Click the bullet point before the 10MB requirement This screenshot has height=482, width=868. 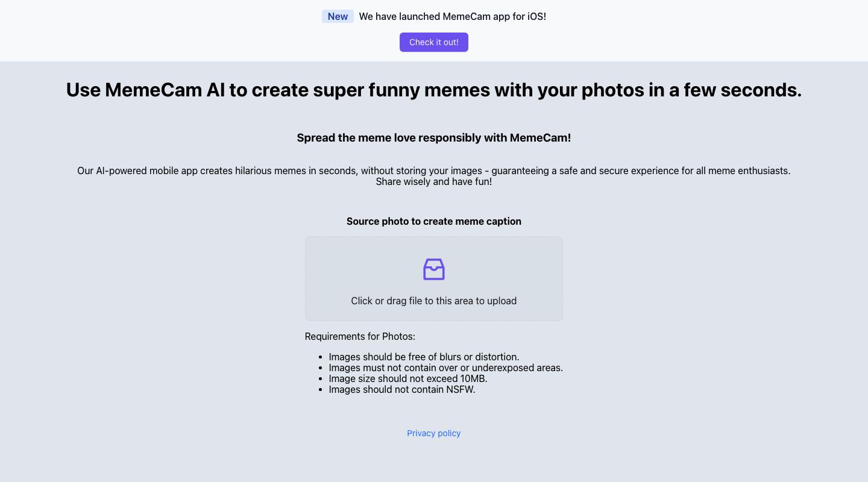[321, 379]
